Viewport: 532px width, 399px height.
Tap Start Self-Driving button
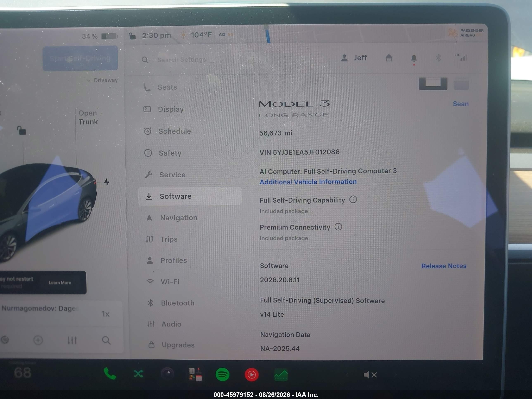[80, 58]
